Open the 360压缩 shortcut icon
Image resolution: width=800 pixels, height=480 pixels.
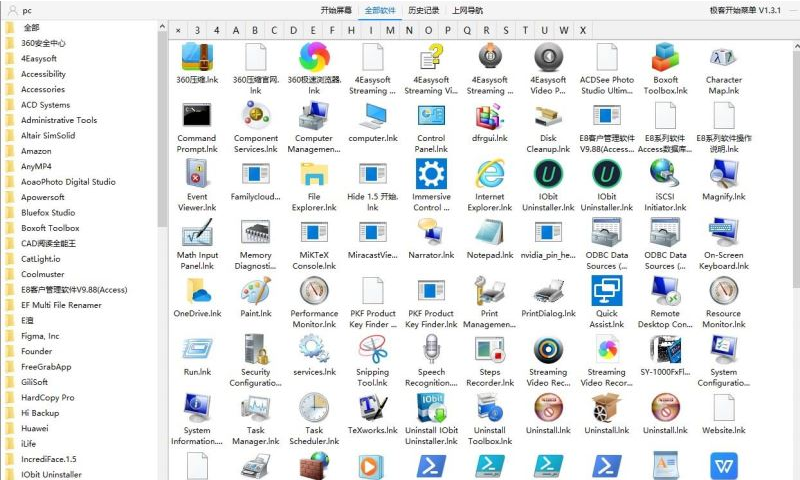coord(197,57)
